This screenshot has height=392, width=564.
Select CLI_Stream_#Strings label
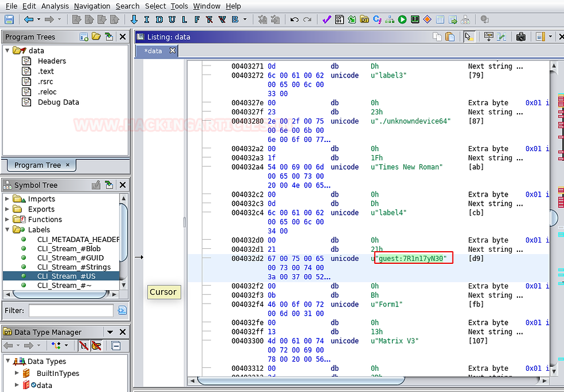click(x=74, y=267)
